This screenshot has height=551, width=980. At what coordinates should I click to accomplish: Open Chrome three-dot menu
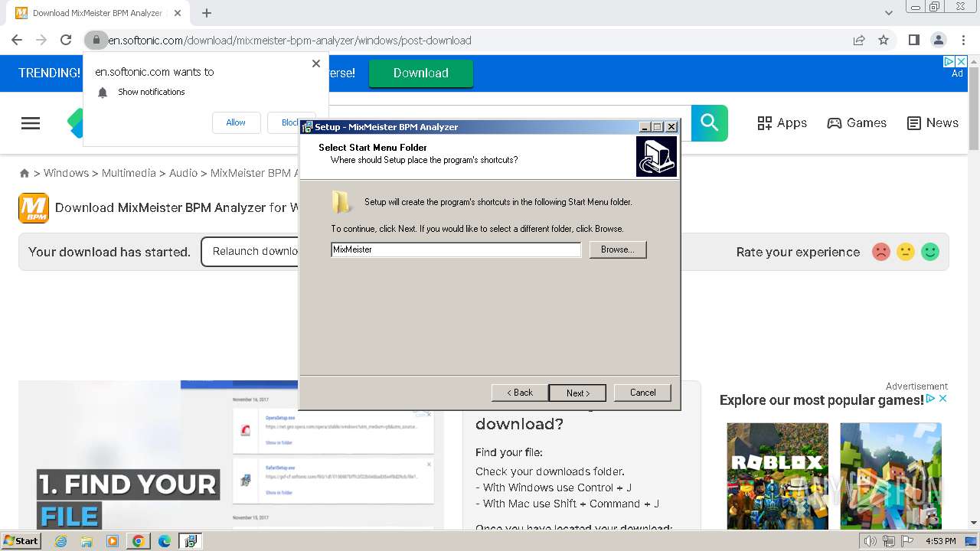[963, 40]
